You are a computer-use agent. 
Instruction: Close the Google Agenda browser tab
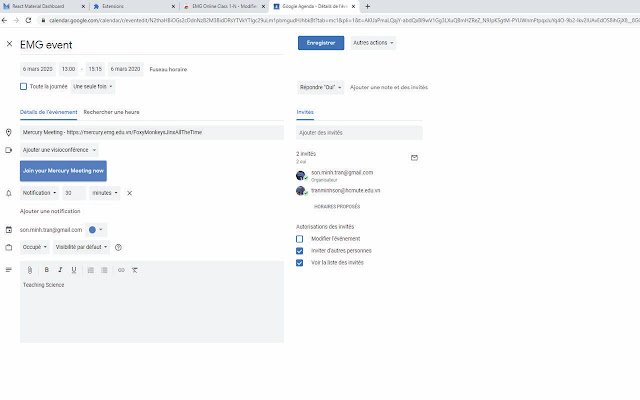(353, 6)
